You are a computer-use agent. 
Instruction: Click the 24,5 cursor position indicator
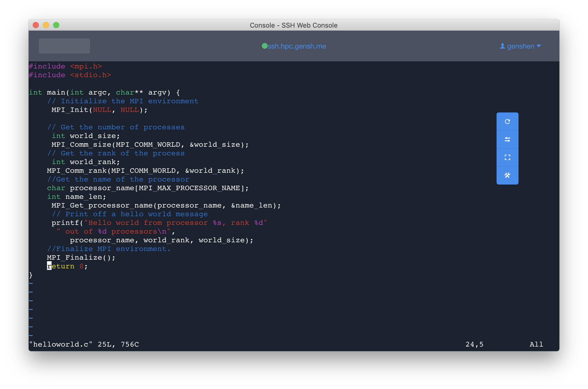coord(474,345)
